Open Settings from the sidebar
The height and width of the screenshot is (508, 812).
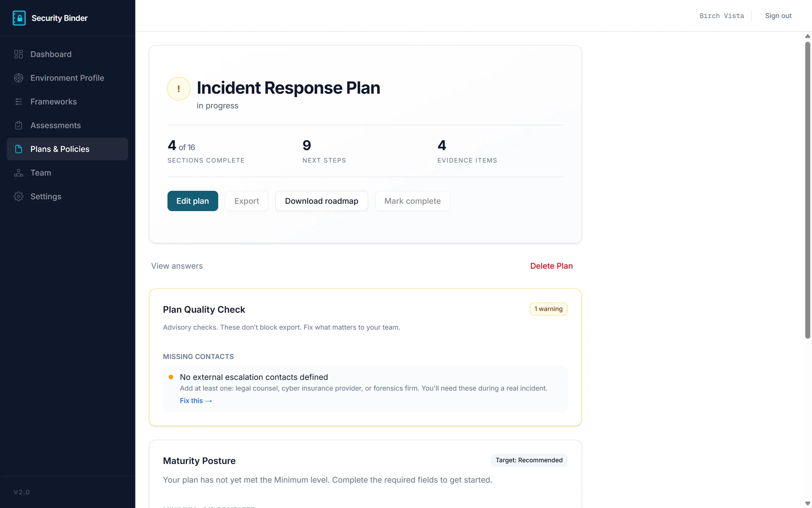pyautogui.click(x=67, y=196)
